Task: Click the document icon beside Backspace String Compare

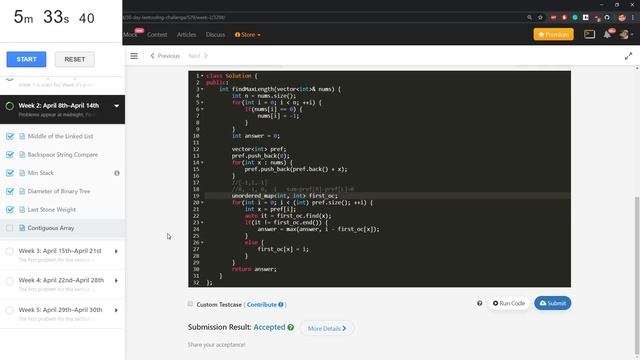Action: (22, 155)
